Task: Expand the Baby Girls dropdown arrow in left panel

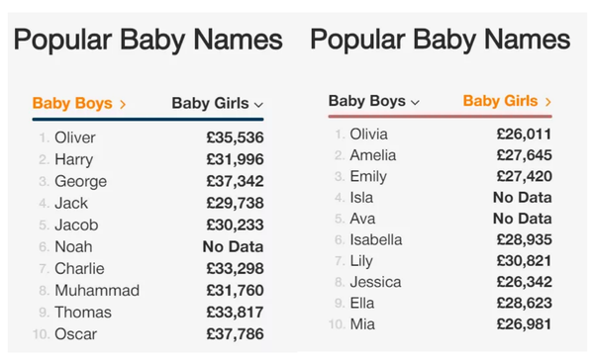Action: tap(258, 105)
